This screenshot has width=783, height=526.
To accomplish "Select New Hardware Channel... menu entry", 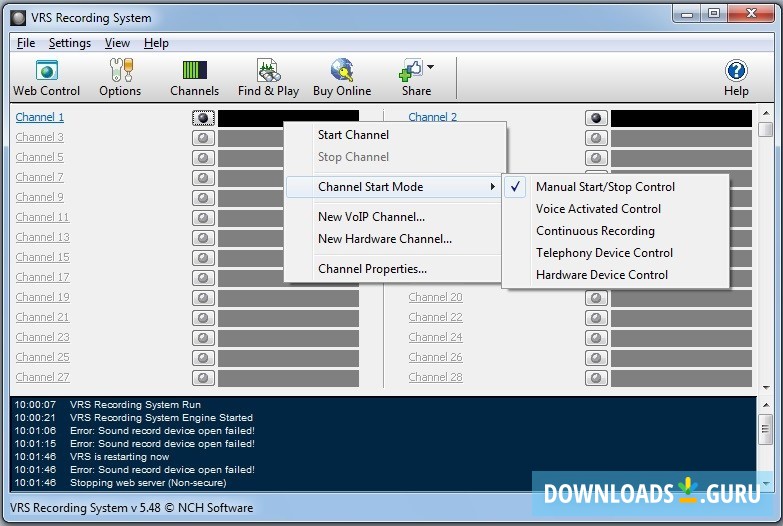I will click(x=394, y=239).
